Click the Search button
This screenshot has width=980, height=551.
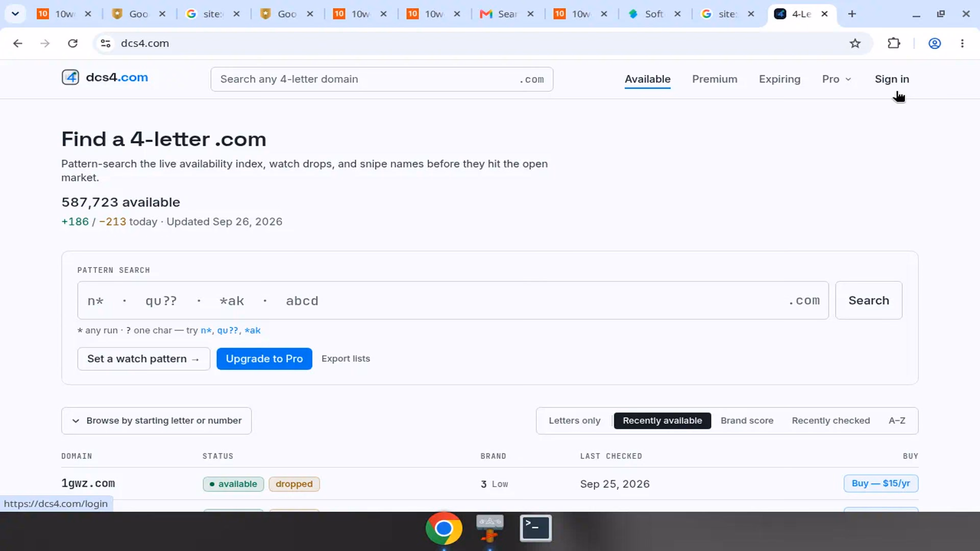(x=869, y=300)
